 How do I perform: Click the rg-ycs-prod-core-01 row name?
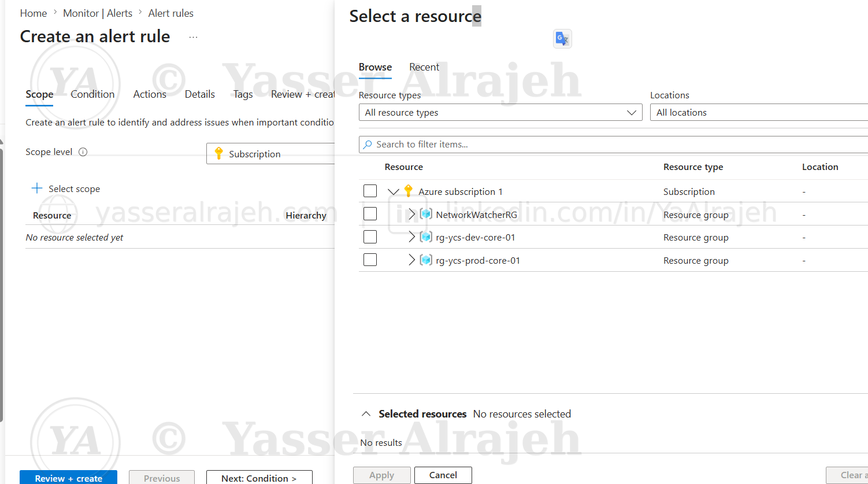(478, 261)
